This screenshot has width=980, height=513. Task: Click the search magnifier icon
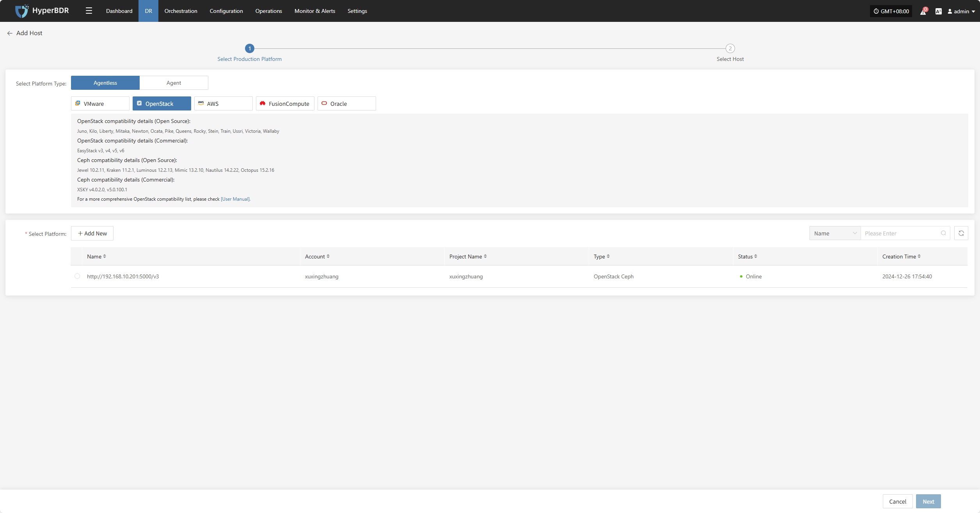(x=943, y=233)
